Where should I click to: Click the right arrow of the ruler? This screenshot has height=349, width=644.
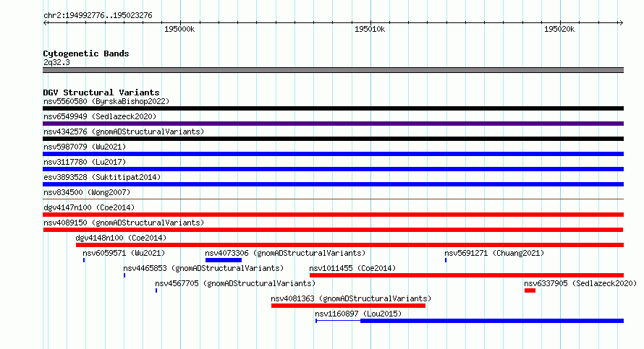[621, 23]
